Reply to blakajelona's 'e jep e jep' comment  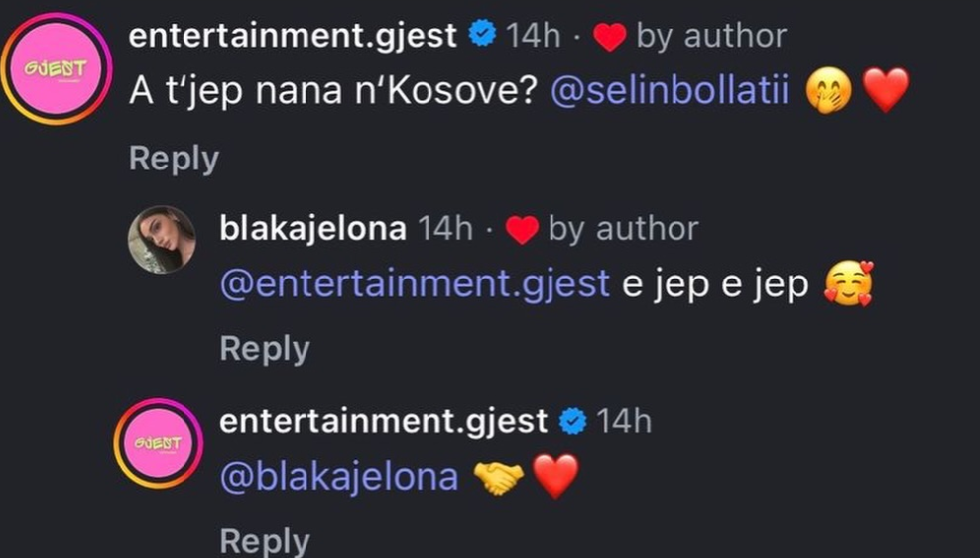[264, 349]
